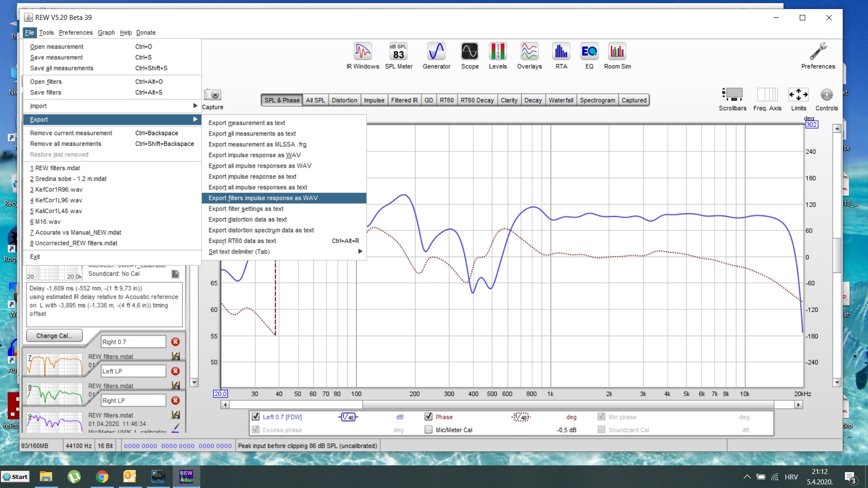
Task: Choose Export filter settings as text
Action: 284,209
